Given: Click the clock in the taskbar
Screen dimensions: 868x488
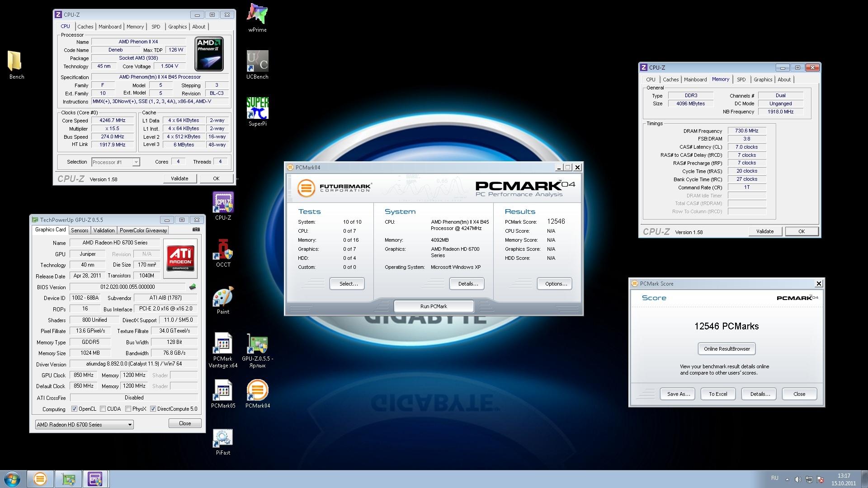Looking at the screenshot, I should click(x=844, y=479).
